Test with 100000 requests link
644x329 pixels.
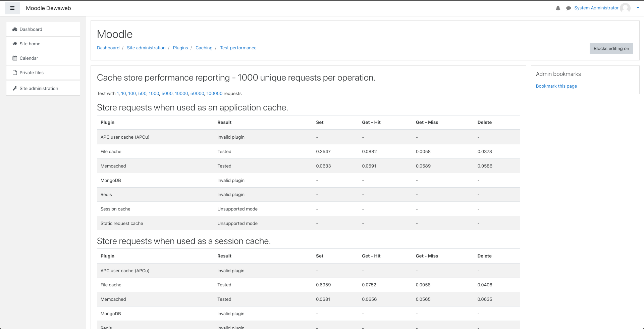214,93
